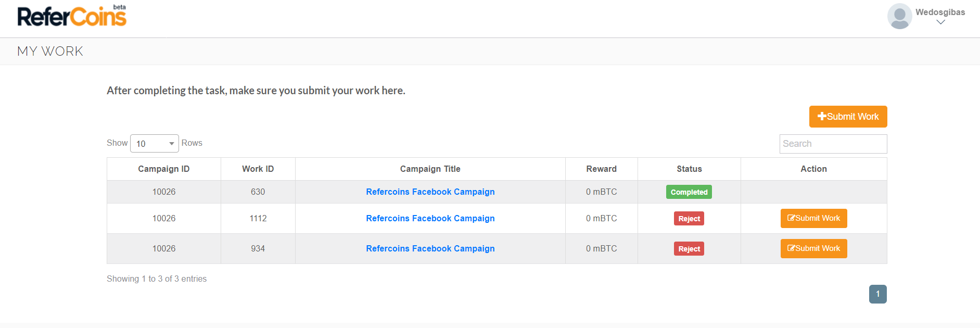Select Work ID cell 630
The height and width of the screenshot is (328, 980).
coord(258,192)
